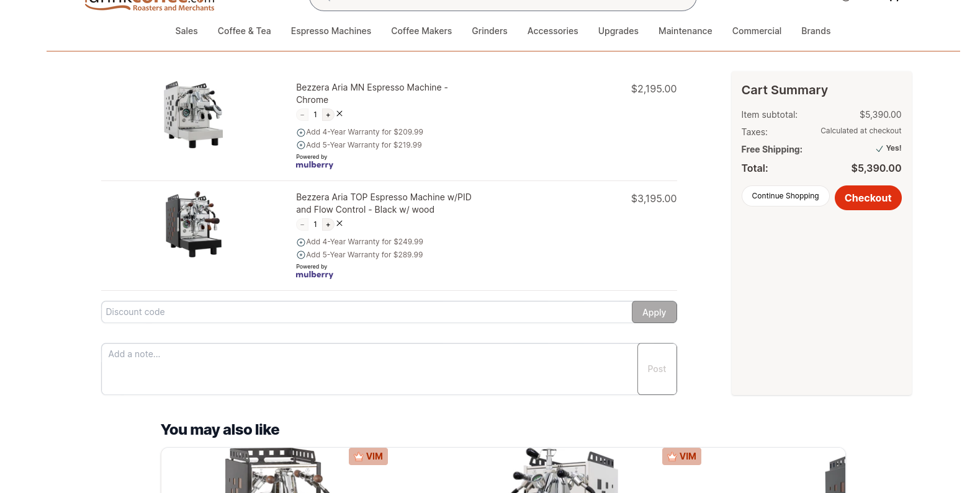Remove Bezzera Aria TOP machine from cart
This screenshot has height=493, width=980.
[x=339, y=224]
